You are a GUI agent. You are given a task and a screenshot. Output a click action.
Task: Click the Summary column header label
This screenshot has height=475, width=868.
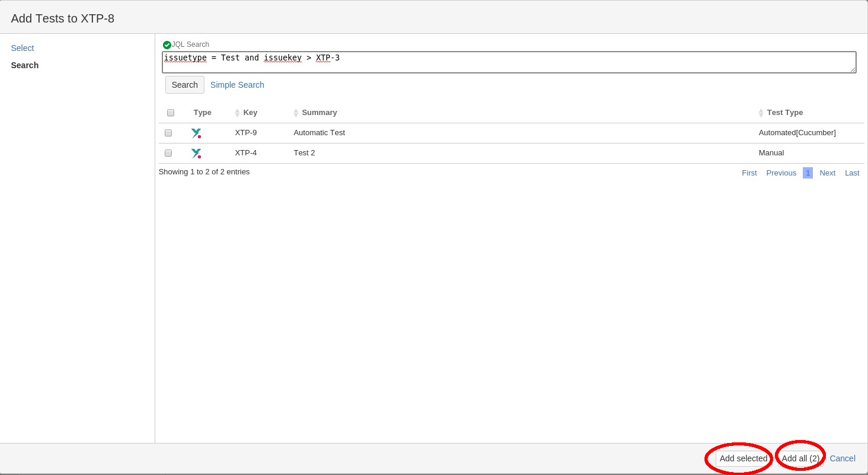coord(319,113)
